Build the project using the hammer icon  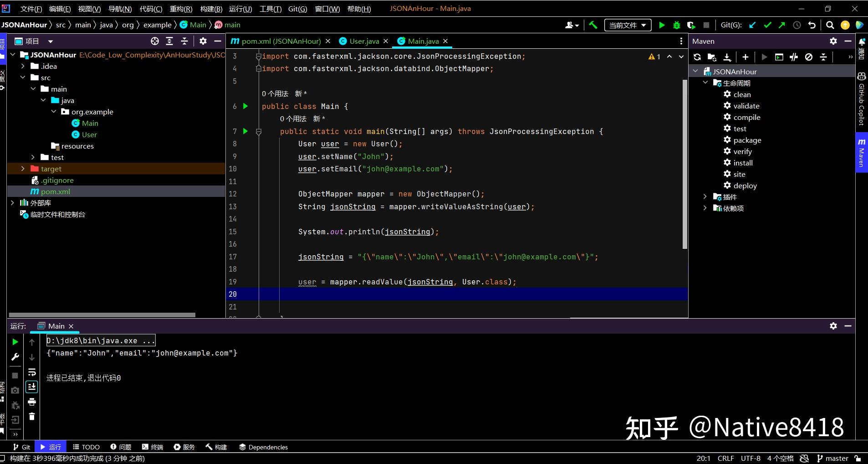593,25
